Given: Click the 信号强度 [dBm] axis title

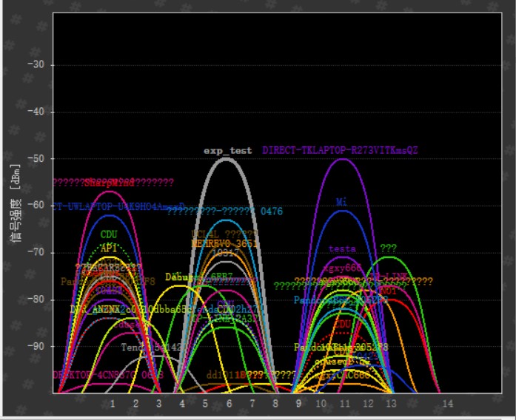Looking at the screenshot, I should 16,203.
